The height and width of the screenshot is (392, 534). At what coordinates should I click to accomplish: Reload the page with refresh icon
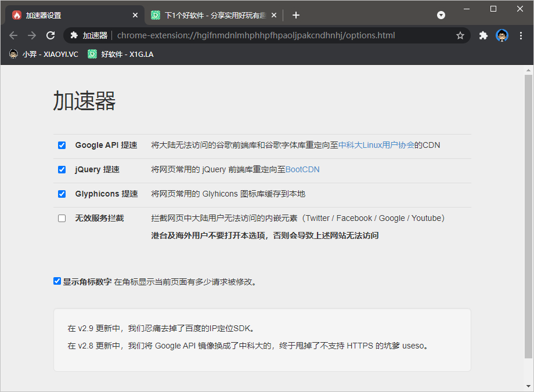coord(50,35)
